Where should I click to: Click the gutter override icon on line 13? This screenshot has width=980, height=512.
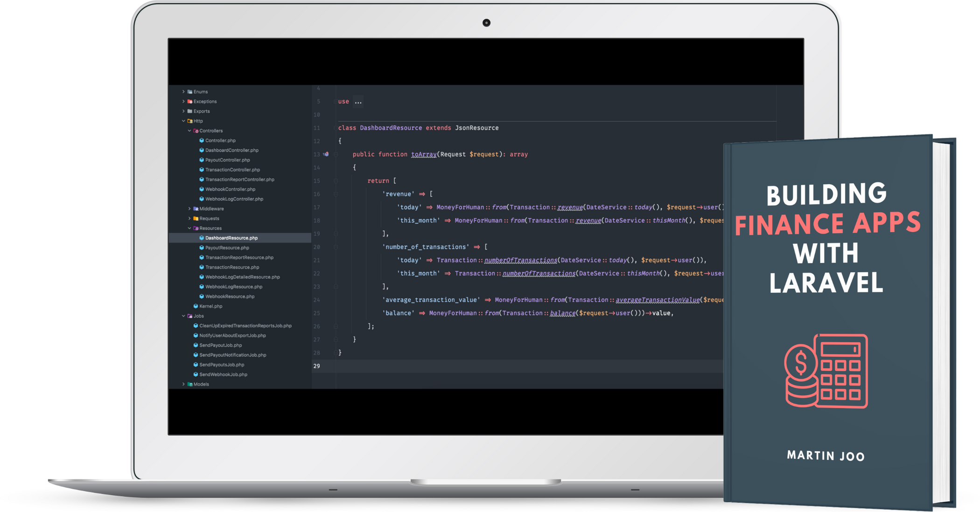[326, 154]
